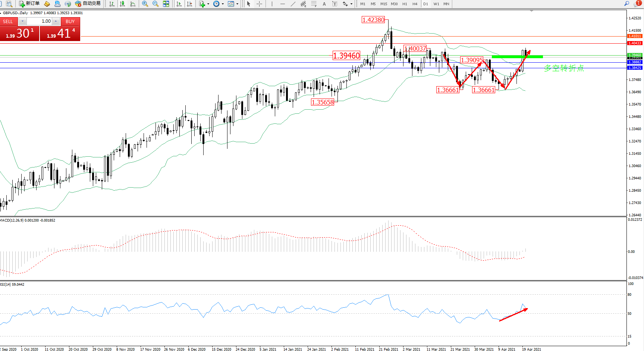Switch to the H4 timeframe
This screenshot has height=351, width=644.
click(415, 4)
